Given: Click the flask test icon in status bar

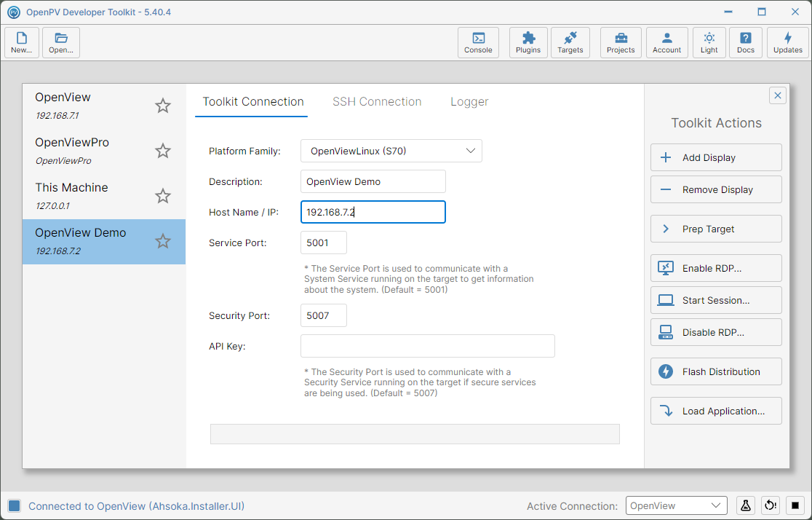Looking at the screenshot, I should point(746,505).
